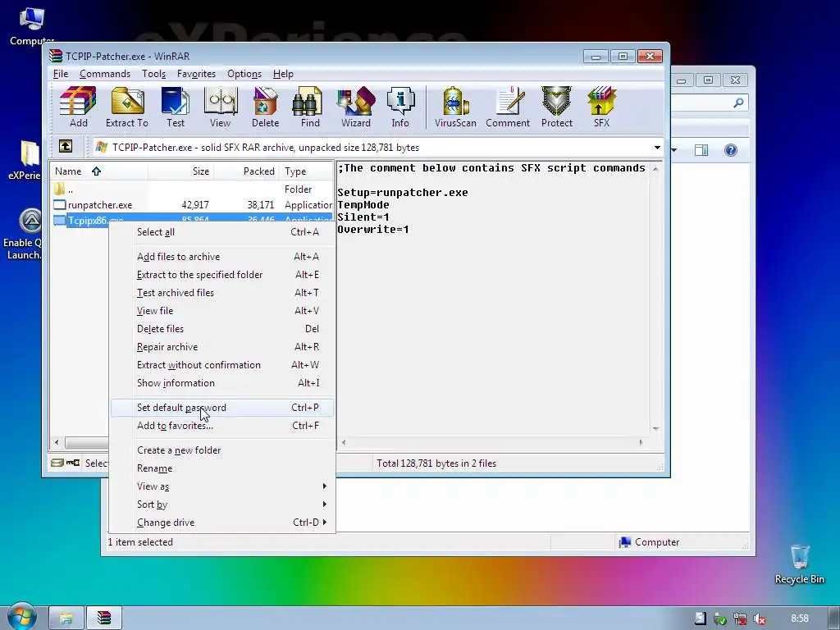840x630 pixels.
Task: Sort by the Packed column header
Action: click(x=246, y=171)
